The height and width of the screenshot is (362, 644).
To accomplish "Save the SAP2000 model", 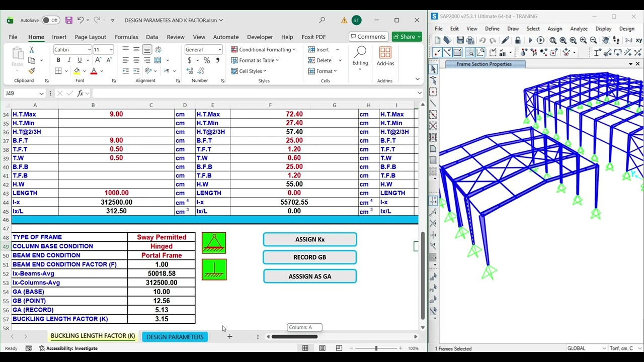I will (460, 40).
